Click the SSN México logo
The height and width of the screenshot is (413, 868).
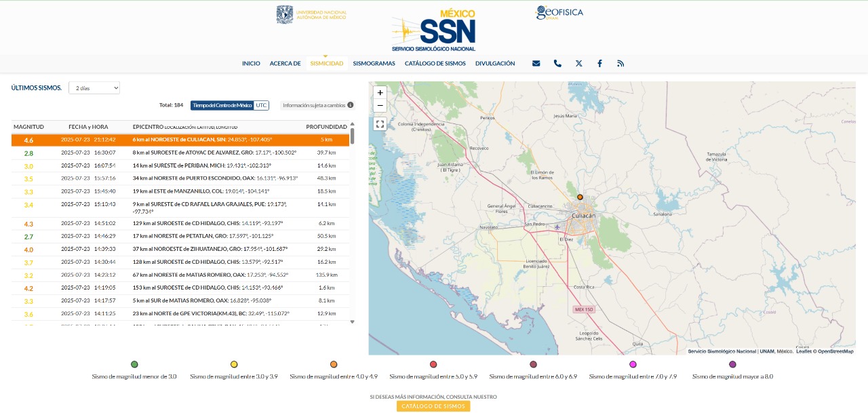434,30
